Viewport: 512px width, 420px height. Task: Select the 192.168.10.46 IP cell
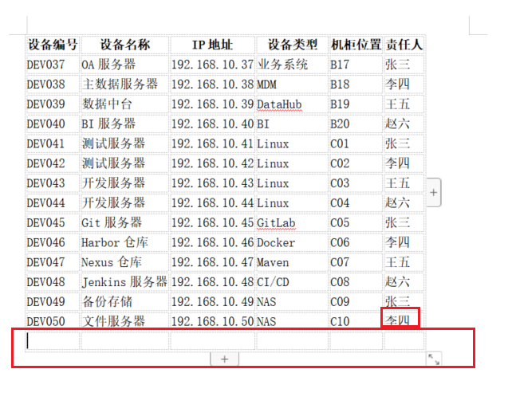click(x=211, y=243)
